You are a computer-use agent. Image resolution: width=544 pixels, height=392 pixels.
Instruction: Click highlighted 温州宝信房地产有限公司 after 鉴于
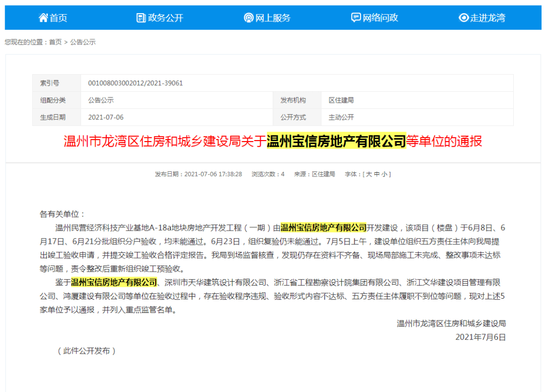pyautogui.click(x=114, y=282)
